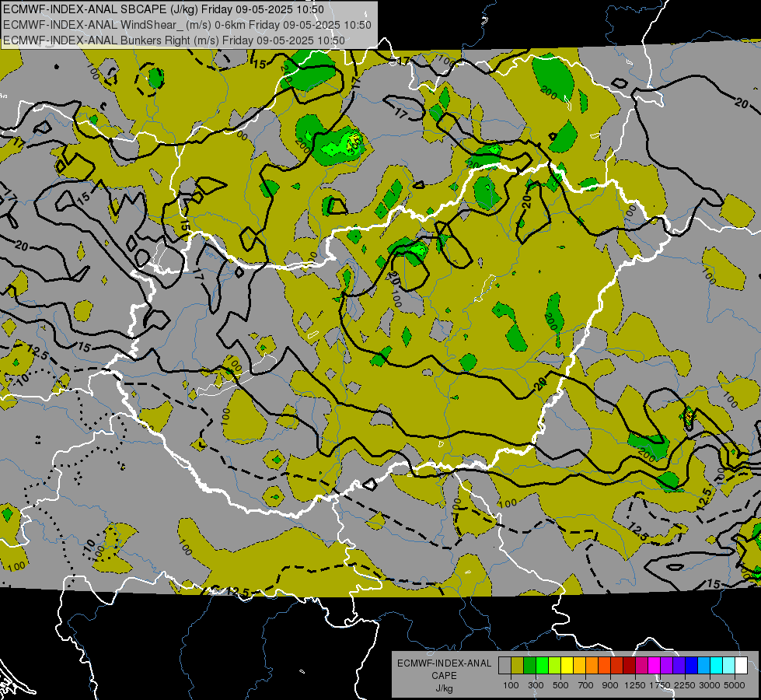
Task: Click the SBCAPE title line at top
Action: (163, 9)
